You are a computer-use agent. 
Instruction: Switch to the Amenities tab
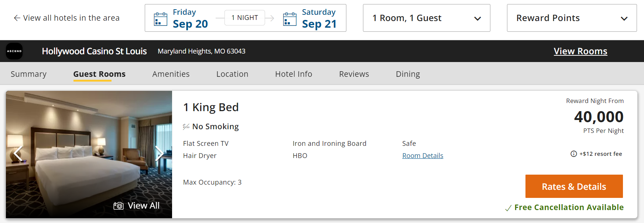[171, 74]
